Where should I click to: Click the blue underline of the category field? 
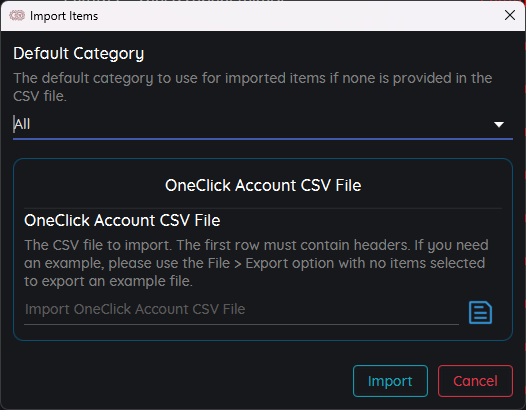tap(263, 138)
